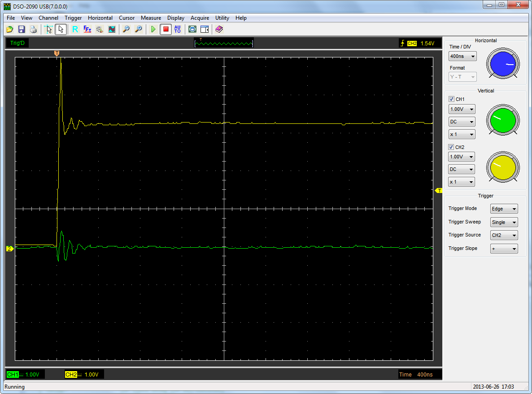Viewport: 532px width, 394px height.
Task: Open the View menu
Action: [26, 18]
